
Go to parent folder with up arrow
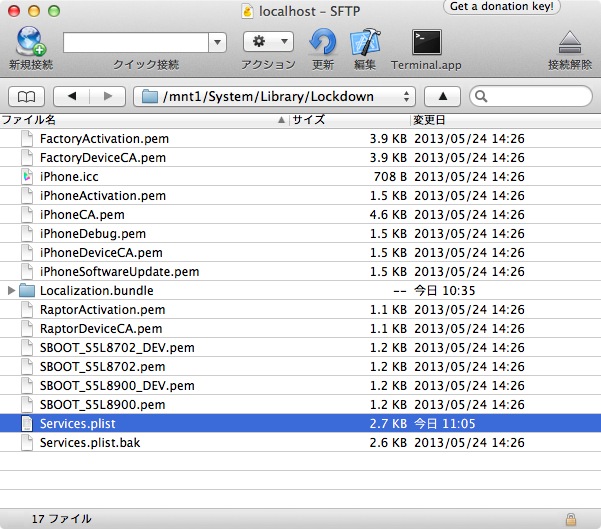pos(442,97)
